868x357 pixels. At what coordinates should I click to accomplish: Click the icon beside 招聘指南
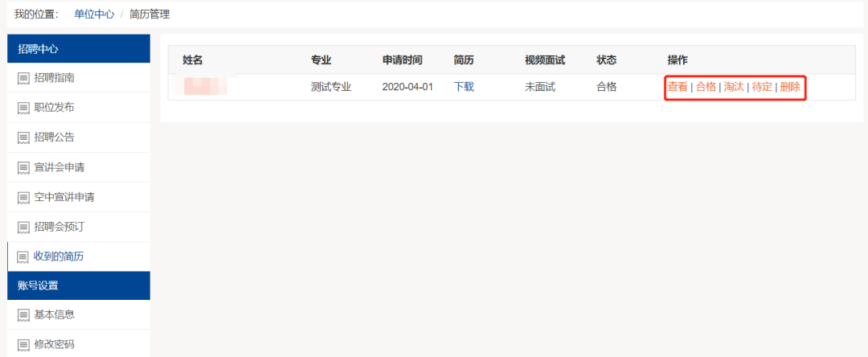pos(23,78)
